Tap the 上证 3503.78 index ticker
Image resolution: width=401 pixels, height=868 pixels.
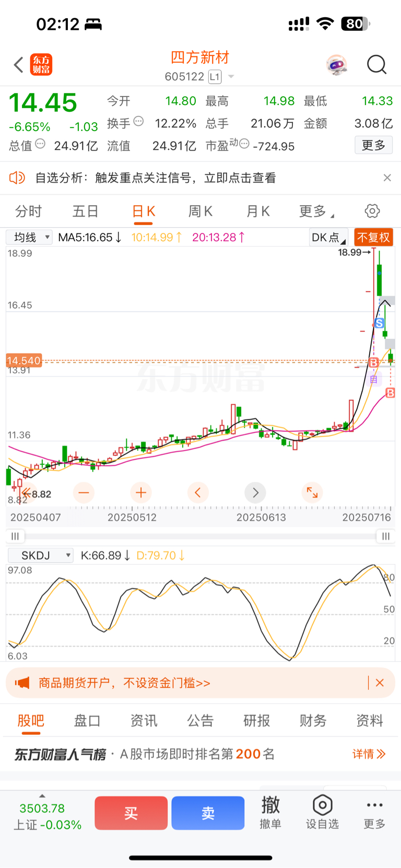(x=48, y=816)
